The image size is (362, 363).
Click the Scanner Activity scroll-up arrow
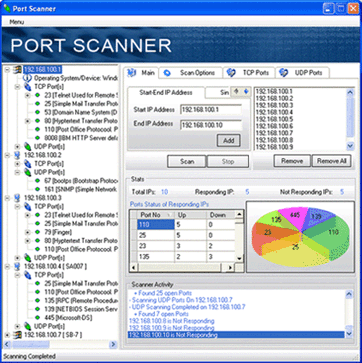[x=349, y=294]
